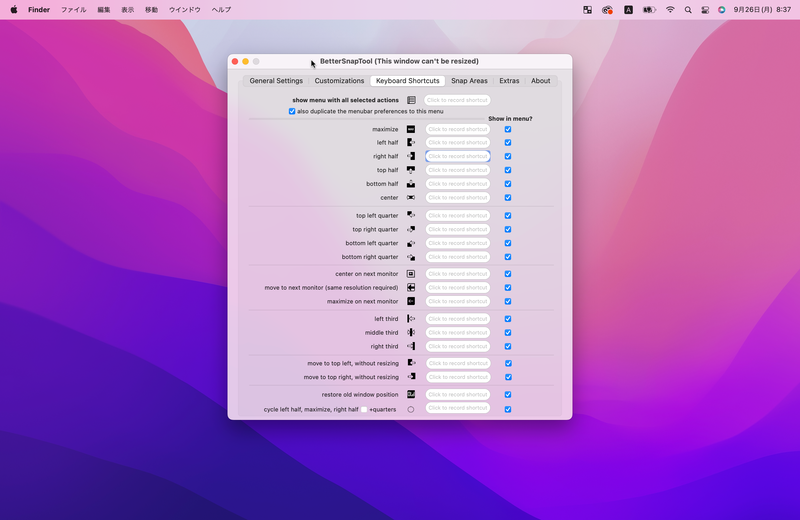Screen dimensions: 800x520
Task: Click the maximize on next monitor icon
Action: (411, 302)
